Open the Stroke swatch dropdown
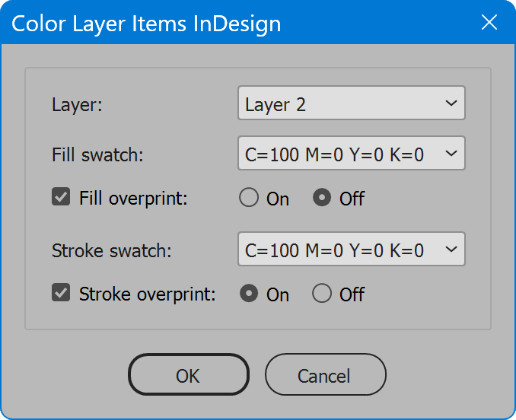The width and height of the screenshot is (516, 420). 351,249
